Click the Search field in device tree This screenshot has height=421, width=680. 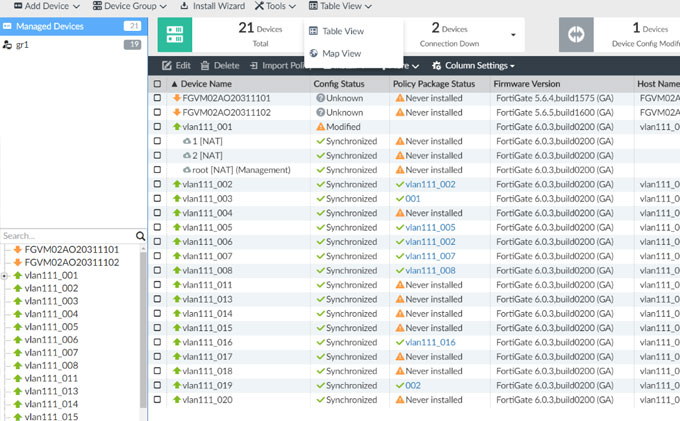[x=66, y=236]
